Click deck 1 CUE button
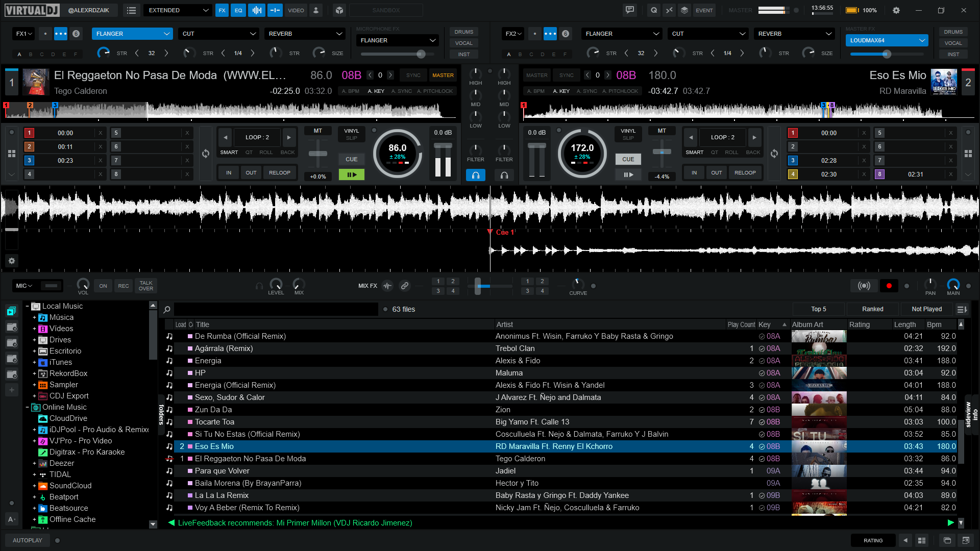 pyautogui.click(x=352, y=159)
